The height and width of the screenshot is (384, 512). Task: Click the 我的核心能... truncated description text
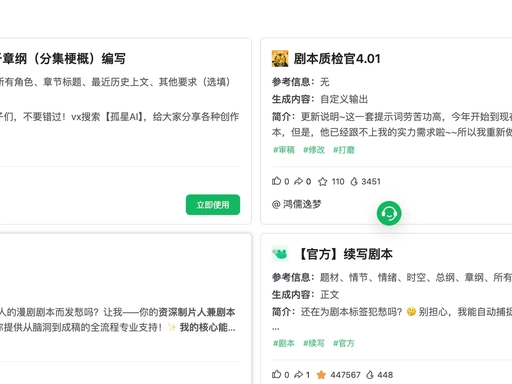[208, 327]
